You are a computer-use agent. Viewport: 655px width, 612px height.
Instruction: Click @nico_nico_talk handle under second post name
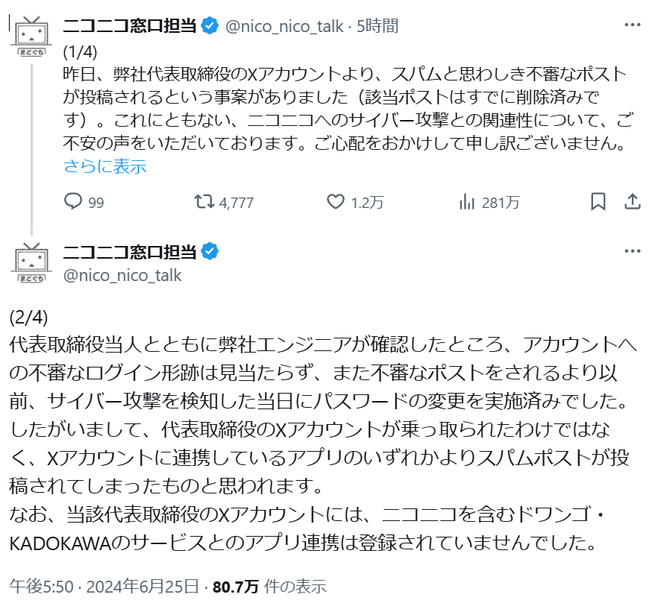point(123,274)
